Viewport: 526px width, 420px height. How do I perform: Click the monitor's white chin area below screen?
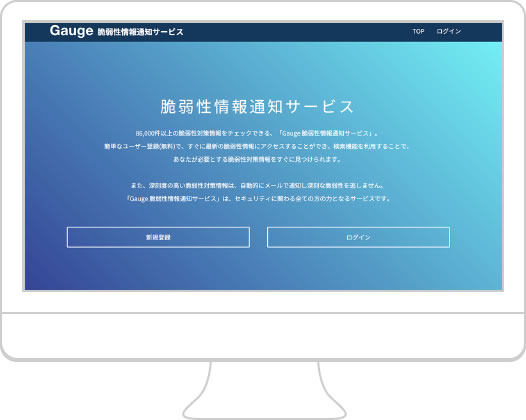click(x=263, y=335)
